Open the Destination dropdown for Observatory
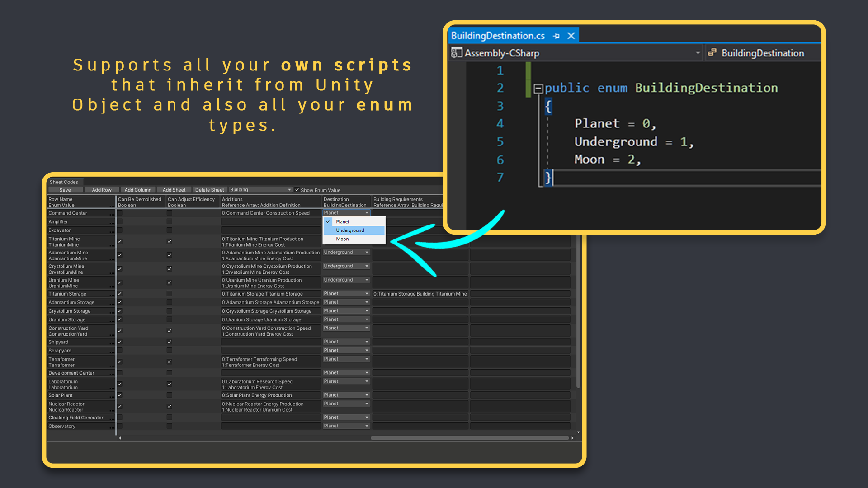Viewport: 868px width, 488px height. (347, 426)
